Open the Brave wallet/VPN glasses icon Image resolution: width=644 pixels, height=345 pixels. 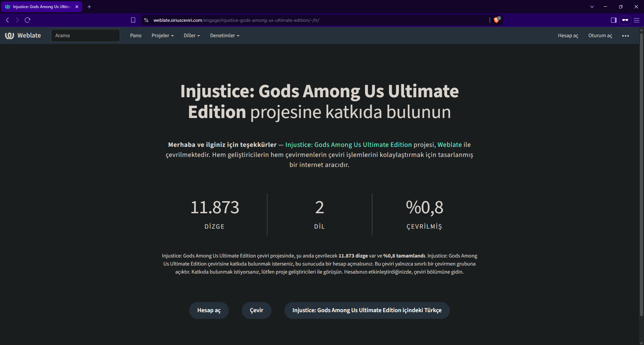pos(625,20)
